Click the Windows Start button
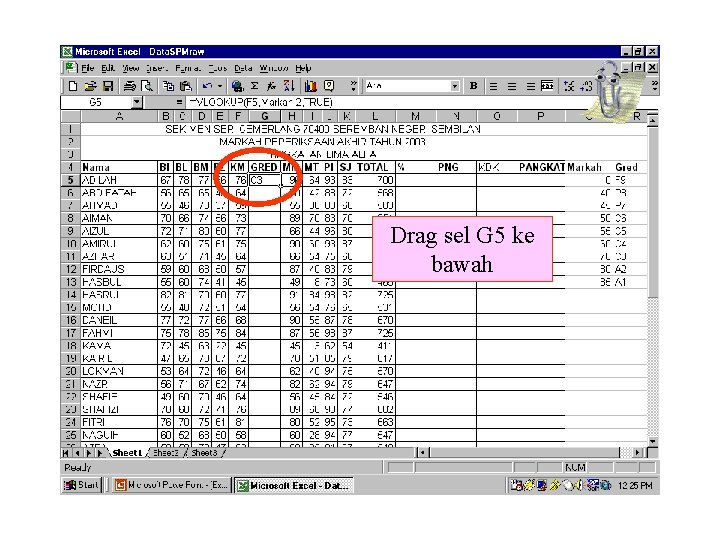 pyautogui.click(x=82, y=485)
